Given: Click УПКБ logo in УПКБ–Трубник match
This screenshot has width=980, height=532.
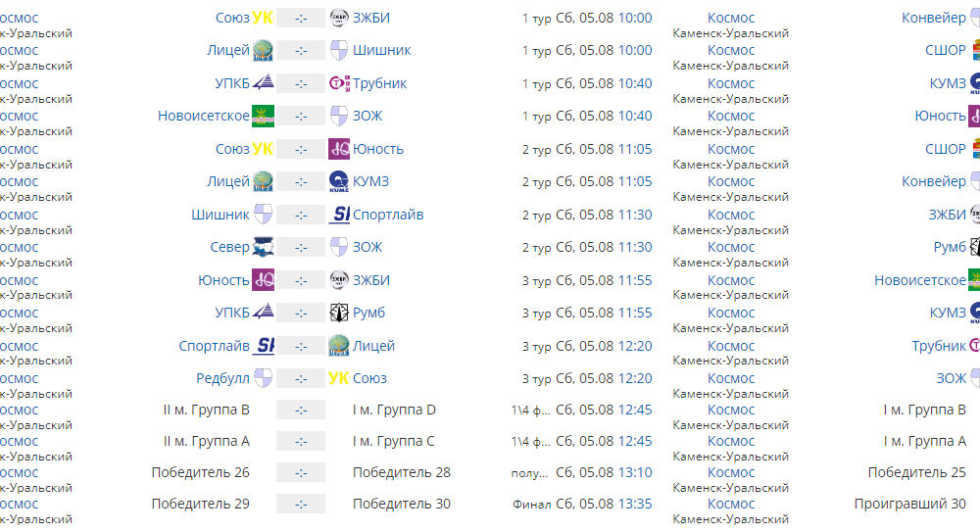Looking at the screenshot, I should tap(263, 83).
